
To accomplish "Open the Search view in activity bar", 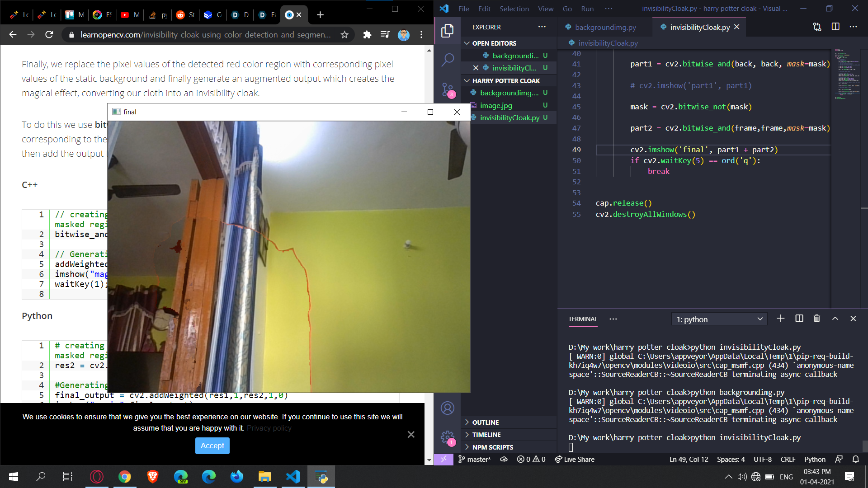I will (x=447, y=60).
